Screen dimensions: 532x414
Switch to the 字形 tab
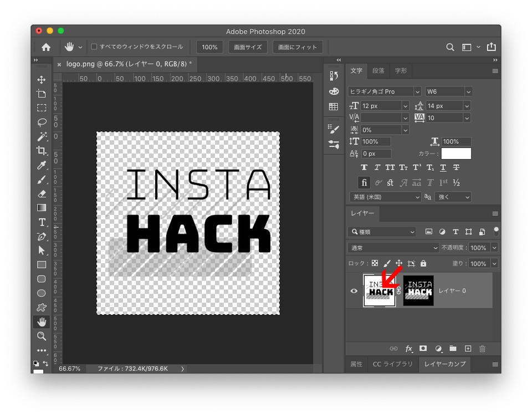401,70
